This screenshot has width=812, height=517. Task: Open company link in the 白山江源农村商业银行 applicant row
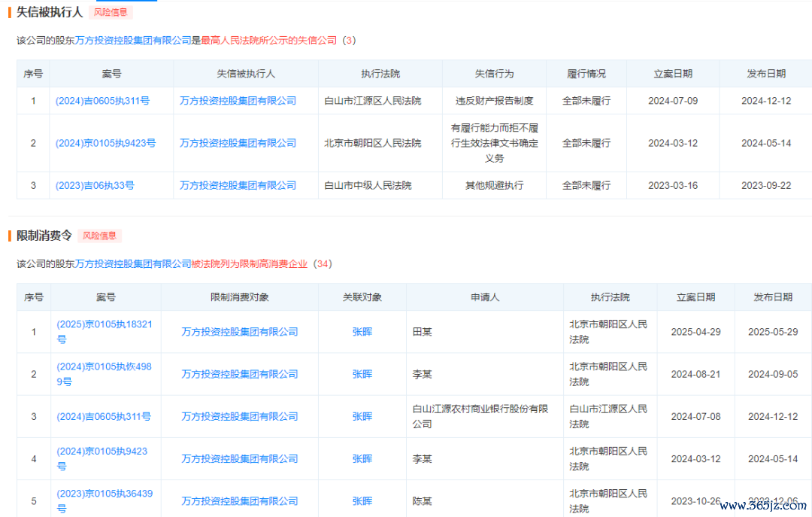239,416
